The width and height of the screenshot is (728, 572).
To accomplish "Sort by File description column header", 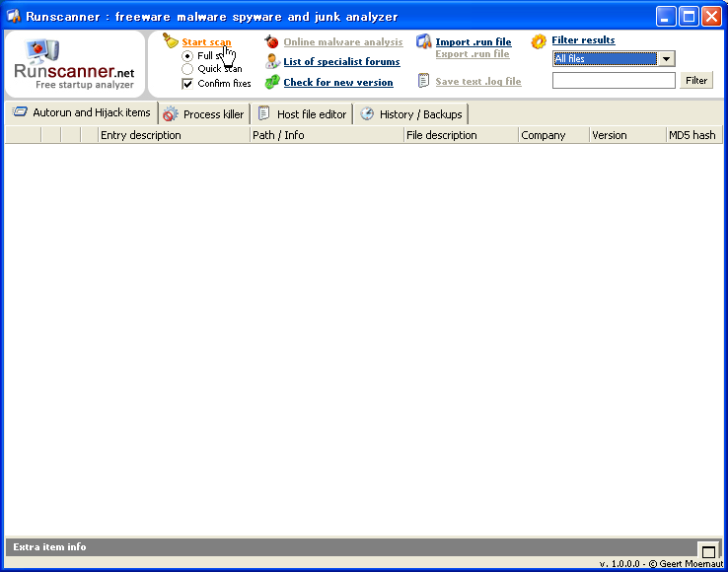I will (x=461, y=135).
